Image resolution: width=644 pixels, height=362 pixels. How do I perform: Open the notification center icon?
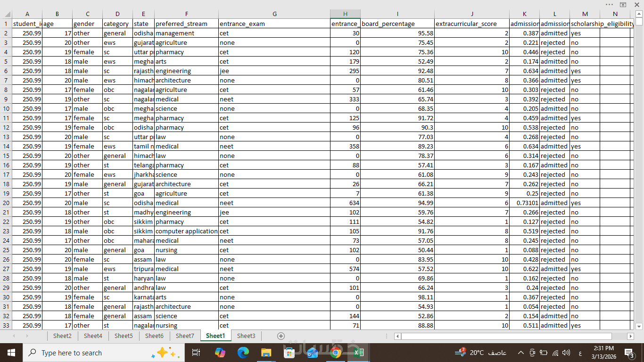tap(629, 353)
